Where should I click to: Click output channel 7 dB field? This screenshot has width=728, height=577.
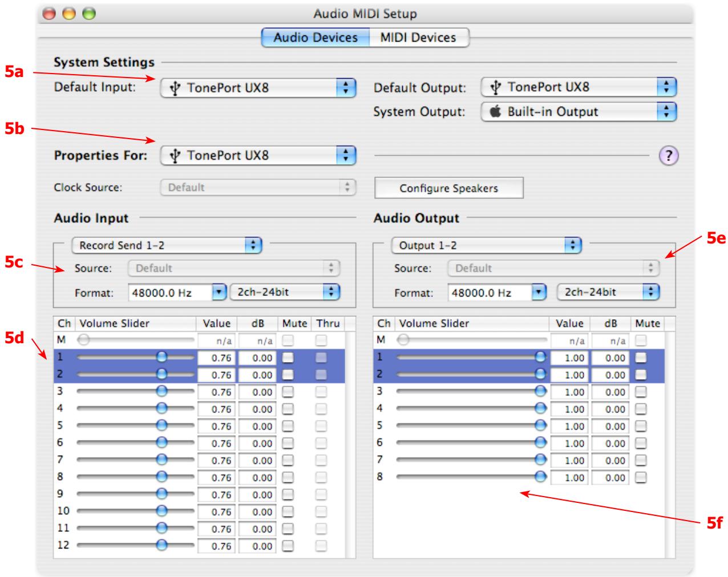pos(610,461)
